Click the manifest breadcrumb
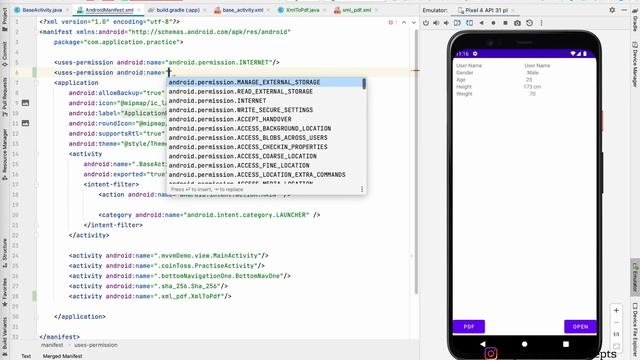This screenshot has height=360, width=640. click(x=52, y=345)
